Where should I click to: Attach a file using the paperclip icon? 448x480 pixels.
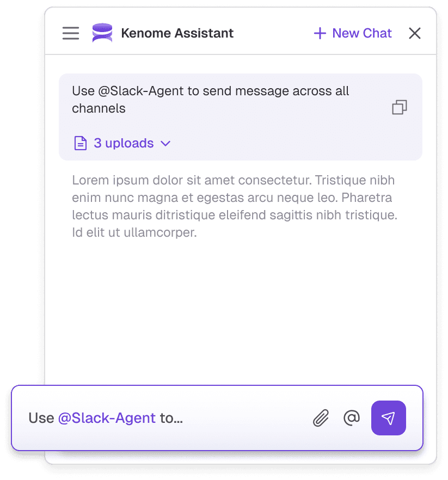tap(321, 418)
